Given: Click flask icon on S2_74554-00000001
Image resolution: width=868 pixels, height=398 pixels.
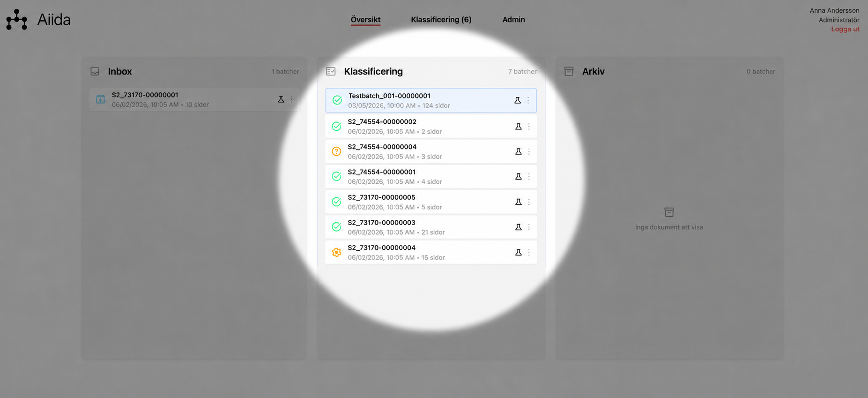Looking at the screenshot, I should [519, 176].
